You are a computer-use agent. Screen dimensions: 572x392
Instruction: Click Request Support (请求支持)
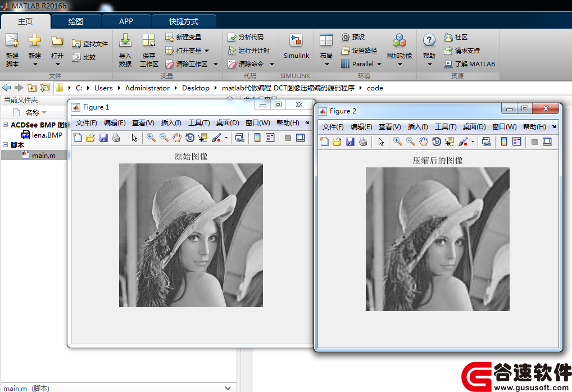pos(462,51)
